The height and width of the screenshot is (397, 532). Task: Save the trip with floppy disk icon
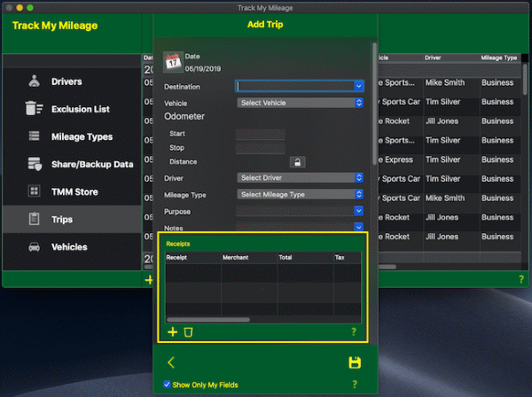(355, 362)
